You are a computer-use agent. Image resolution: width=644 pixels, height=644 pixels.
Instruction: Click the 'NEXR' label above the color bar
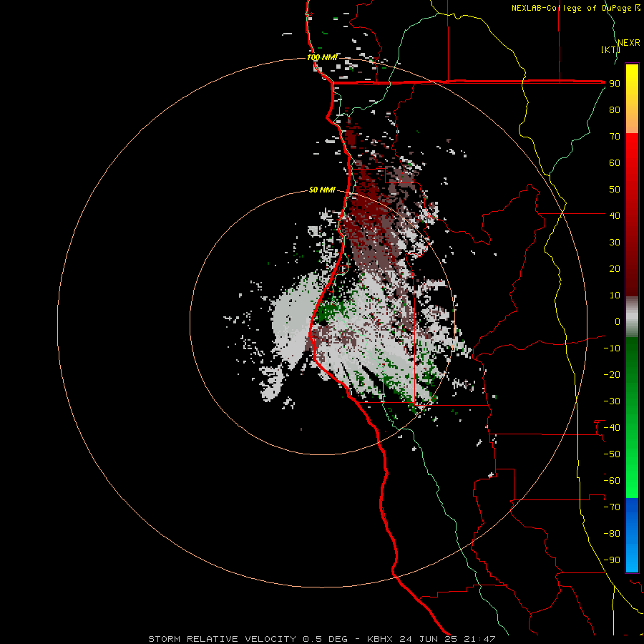pyautogui.click(x=629, y=43)
